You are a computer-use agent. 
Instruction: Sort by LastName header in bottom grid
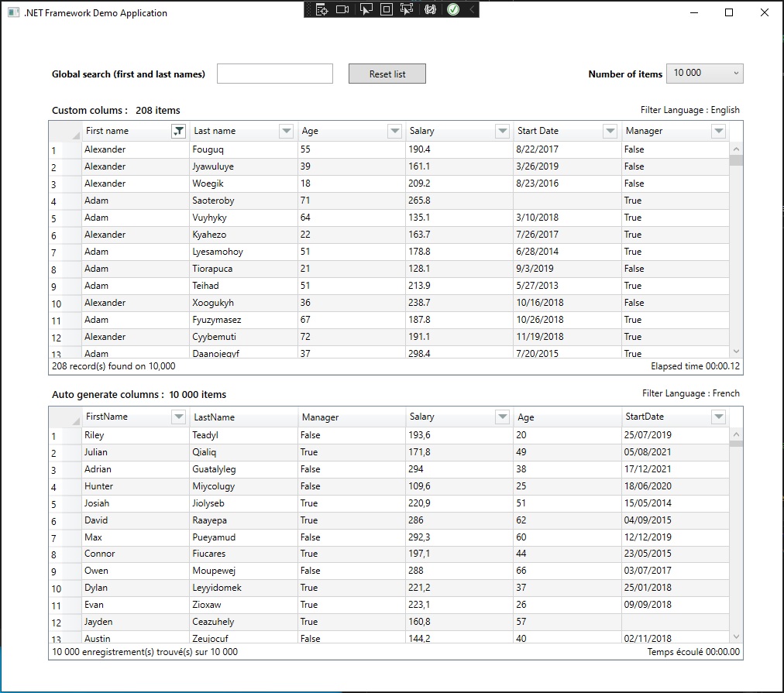coord(243,417)
